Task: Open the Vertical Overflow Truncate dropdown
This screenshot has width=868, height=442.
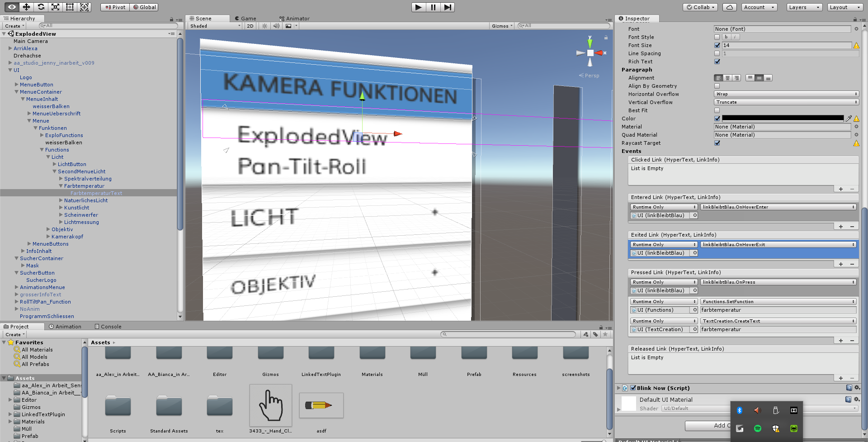Action: click(x=786, y=102)
